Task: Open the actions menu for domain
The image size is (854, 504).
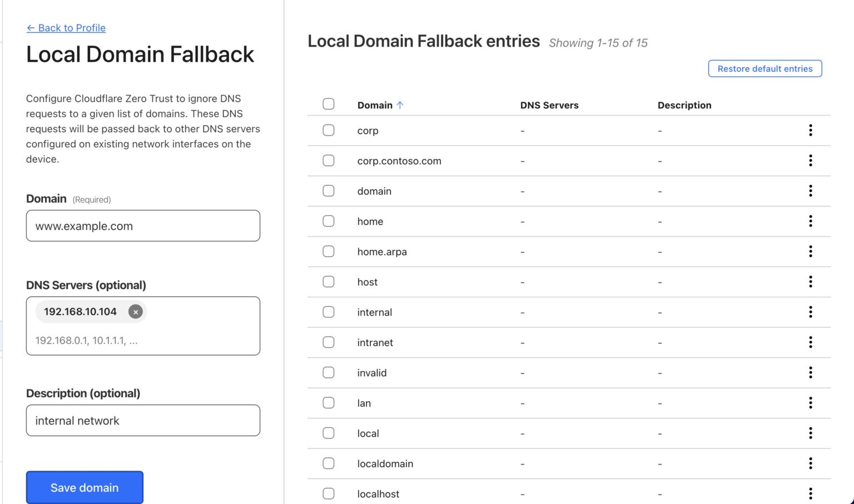Action: [811, 191]
